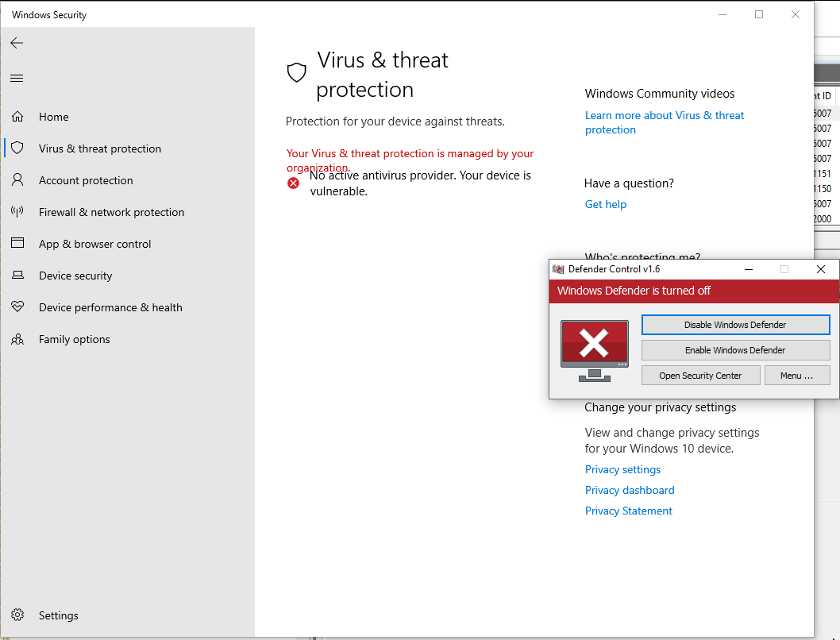Close the Windows Security window
This screenshot has width=840, height=640.
click(x=796, y=14)
